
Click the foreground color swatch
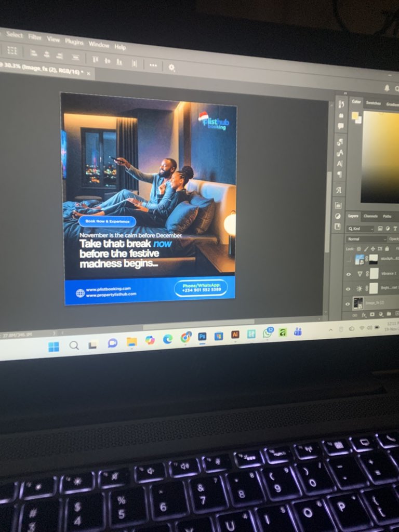coord(355,116)
